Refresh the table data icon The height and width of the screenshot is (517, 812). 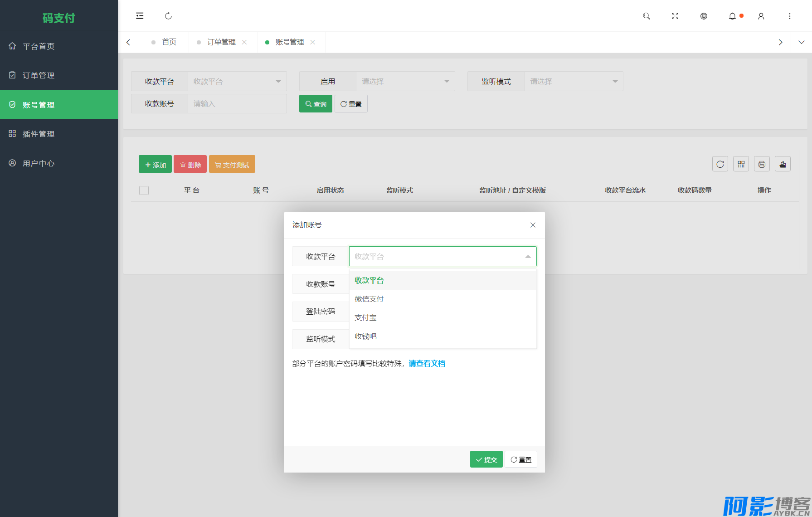[x=720, y=164]
